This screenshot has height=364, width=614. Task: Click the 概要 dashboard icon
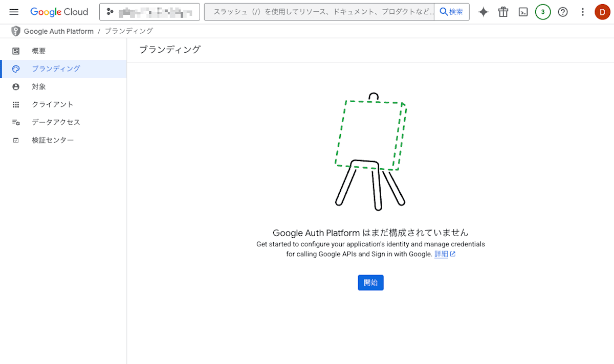16,51
